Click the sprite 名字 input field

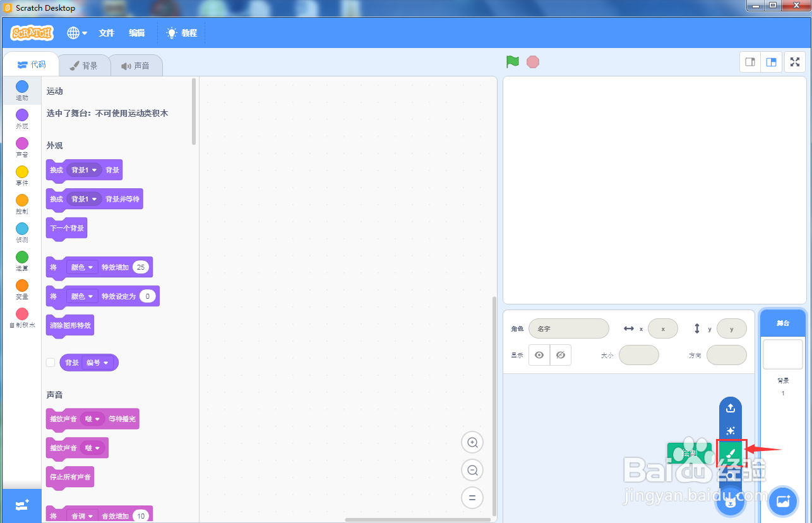(x=569, y=329)
